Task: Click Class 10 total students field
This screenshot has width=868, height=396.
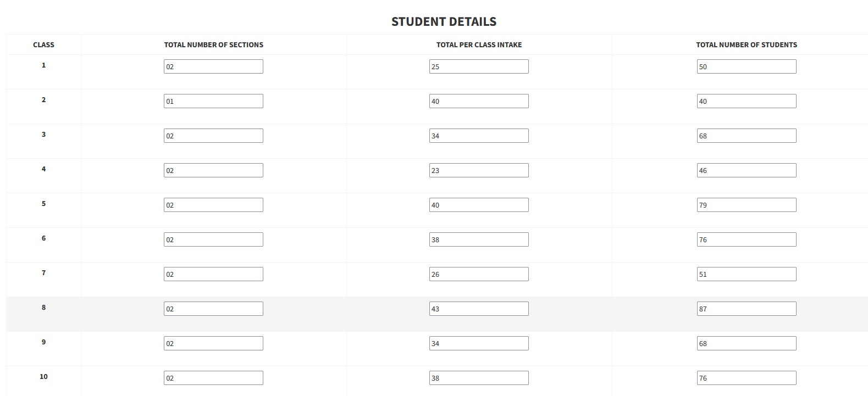Action: [746, 378]
